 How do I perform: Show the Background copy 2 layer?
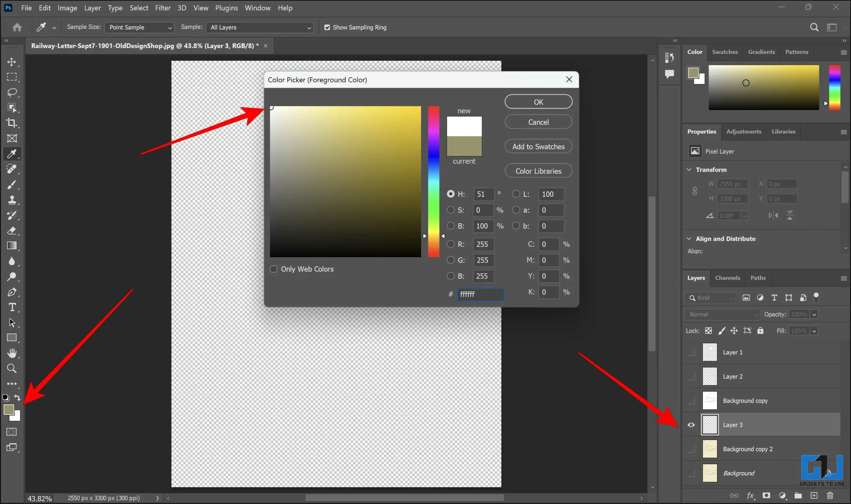point(691,449)
